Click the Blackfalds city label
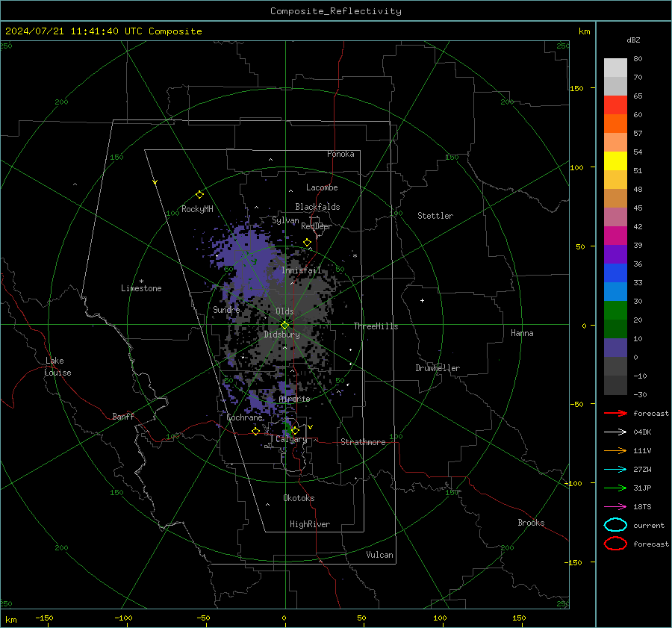 pyautogui.click(x=317, y=207)
